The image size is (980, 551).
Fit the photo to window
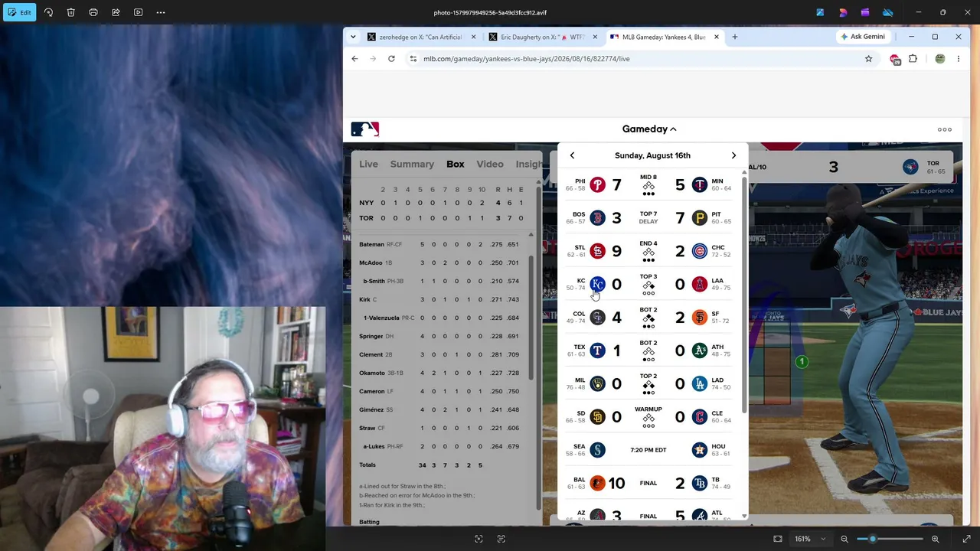click(778, 539)
